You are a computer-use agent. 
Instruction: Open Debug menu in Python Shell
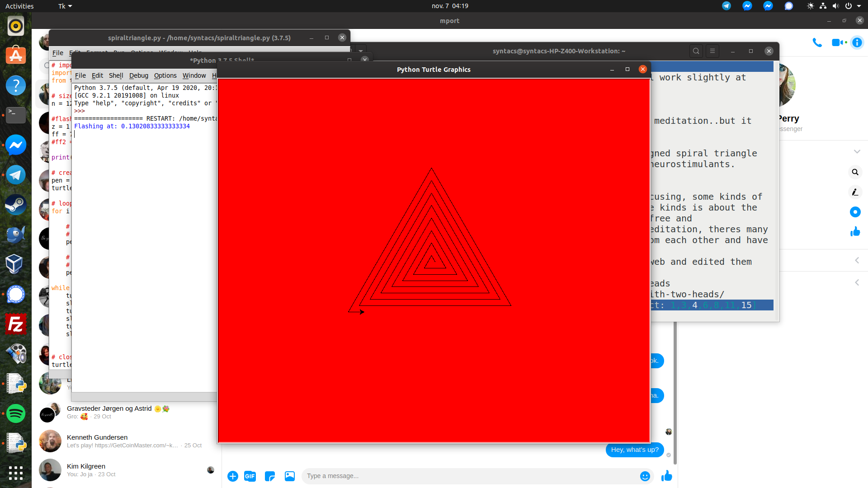coord(138,75)
